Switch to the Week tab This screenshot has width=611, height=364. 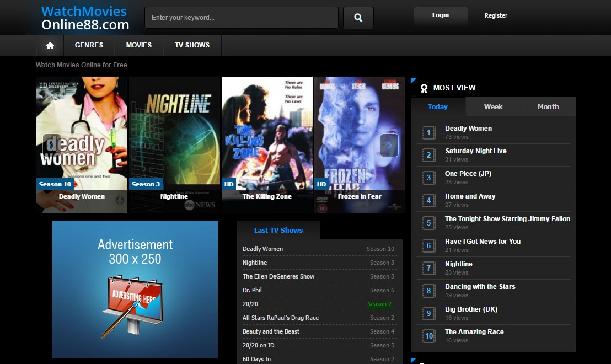pos(493,107)
